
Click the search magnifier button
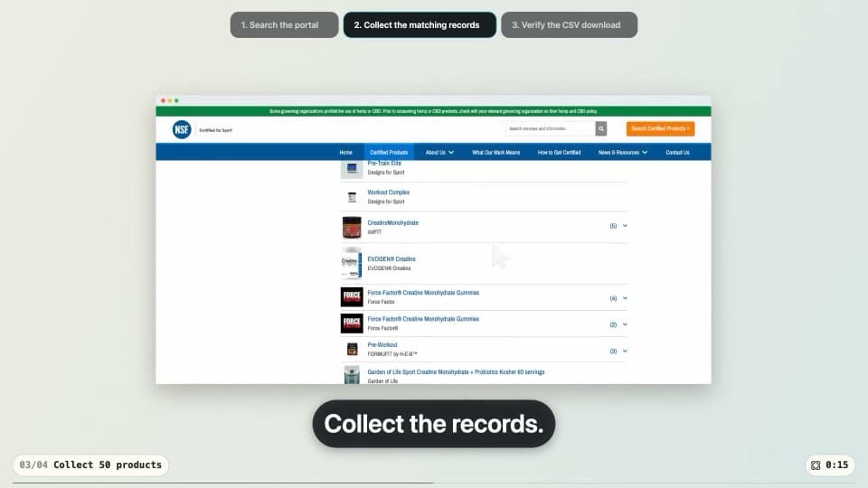click(x=600, y=128)
